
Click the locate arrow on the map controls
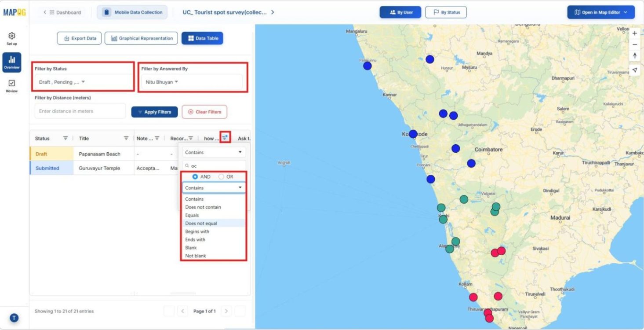pos(634,70)
